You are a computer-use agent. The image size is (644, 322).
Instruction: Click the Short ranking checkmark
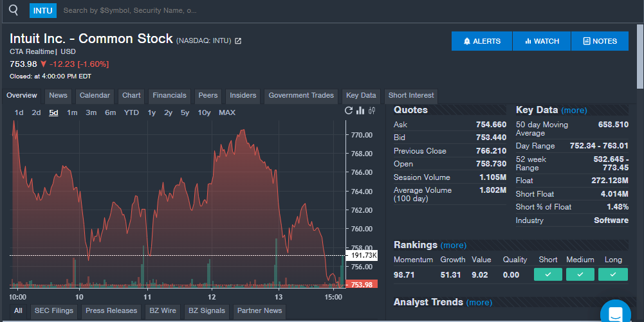(x=548, y=274)
